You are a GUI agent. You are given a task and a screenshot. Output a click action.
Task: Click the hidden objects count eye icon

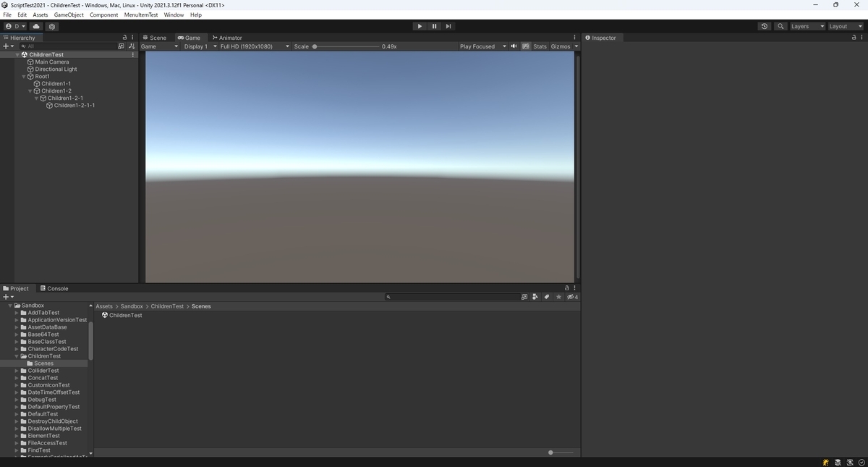click(x=571, y=297)
